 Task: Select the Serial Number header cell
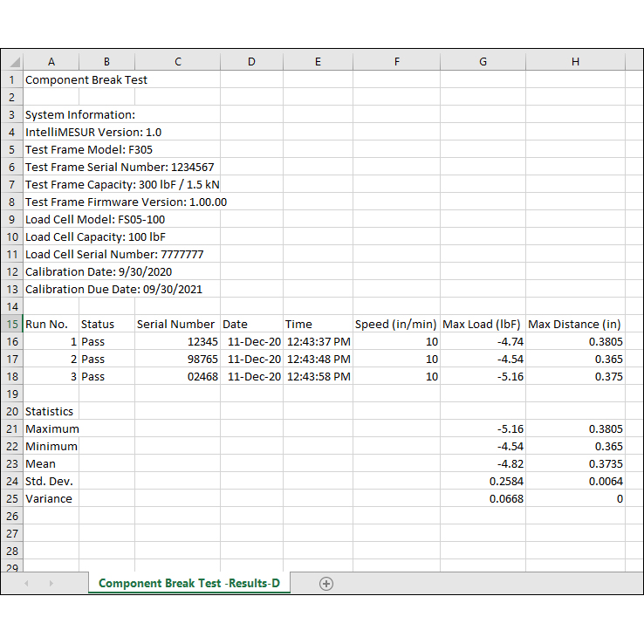pos(176,324)
